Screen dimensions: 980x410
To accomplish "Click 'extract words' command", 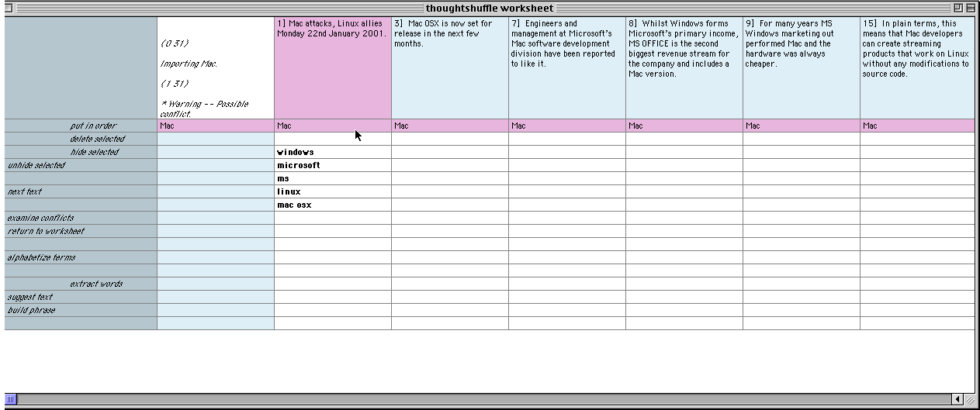I will 96,284.
